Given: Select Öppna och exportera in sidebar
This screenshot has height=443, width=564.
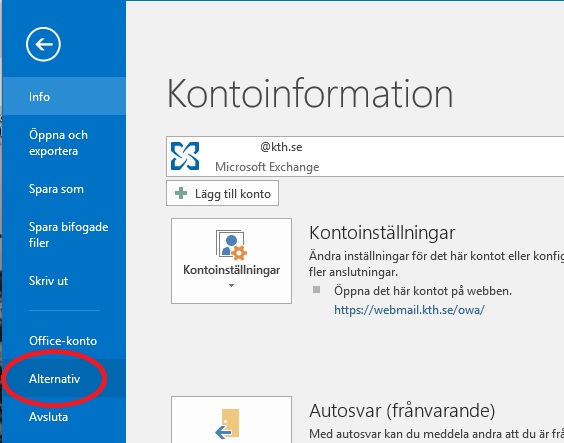Looking at the screenshot, I should point(64,143).
